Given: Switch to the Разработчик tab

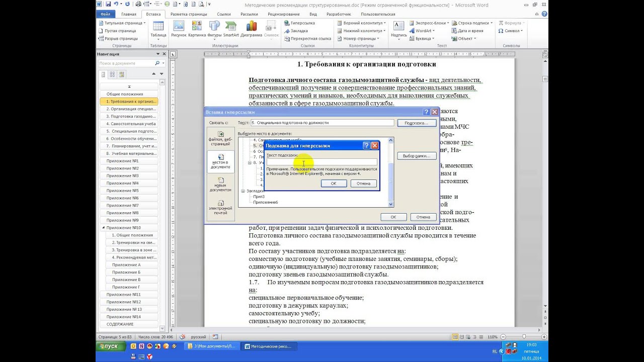Looking at the screenshot, I should pos(339,14).
